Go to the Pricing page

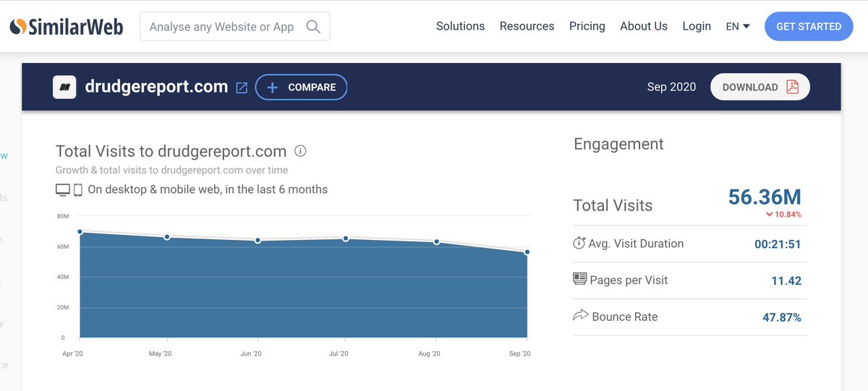pos(587,26)
